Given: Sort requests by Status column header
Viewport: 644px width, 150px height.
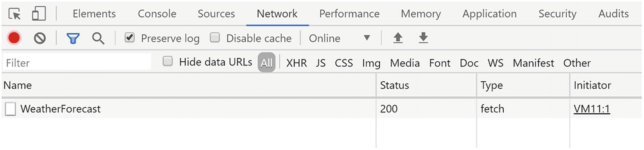Looking at the screenshot, I should point(426,85).
